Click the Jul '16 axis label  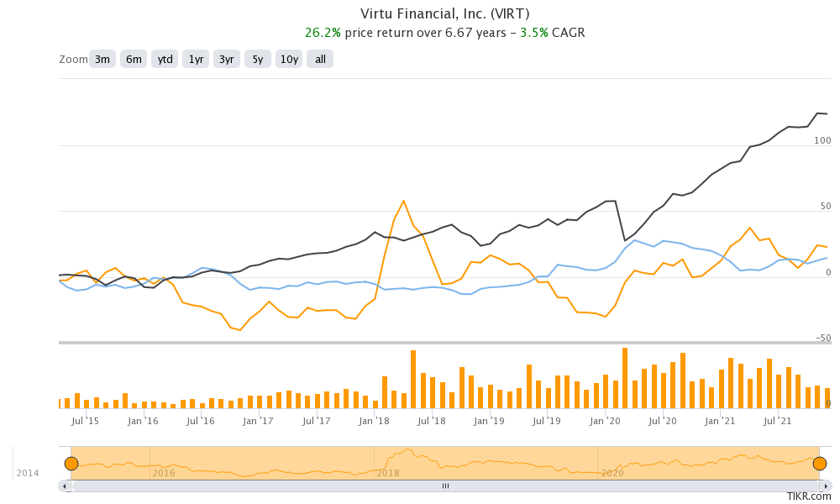pos(201,421)
